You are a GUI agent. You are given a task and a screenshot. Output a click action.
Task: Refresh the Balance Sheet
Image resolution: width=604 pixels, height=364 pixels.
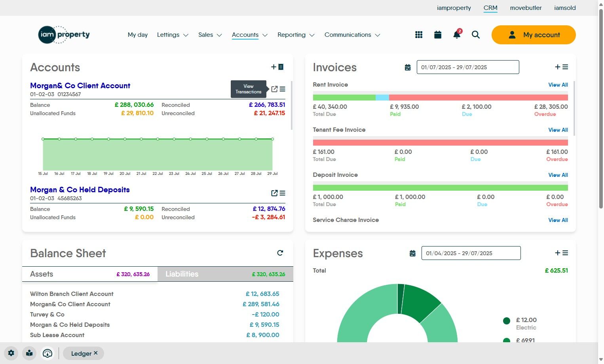pos(280,253)
